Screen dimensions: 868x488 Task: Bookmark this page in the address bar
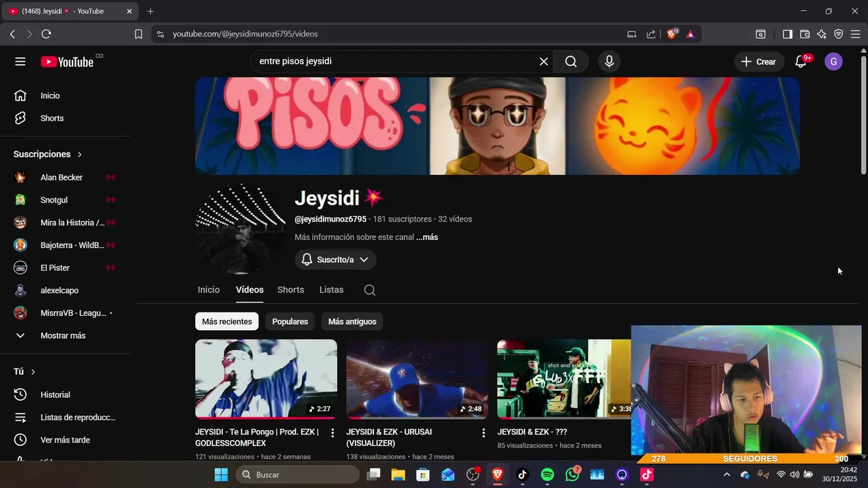click(x=138, y=34)
